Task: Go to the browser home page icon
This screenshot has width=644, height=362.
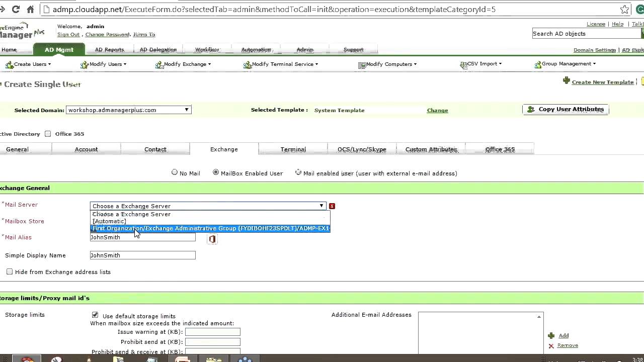Action: point(30,9)
